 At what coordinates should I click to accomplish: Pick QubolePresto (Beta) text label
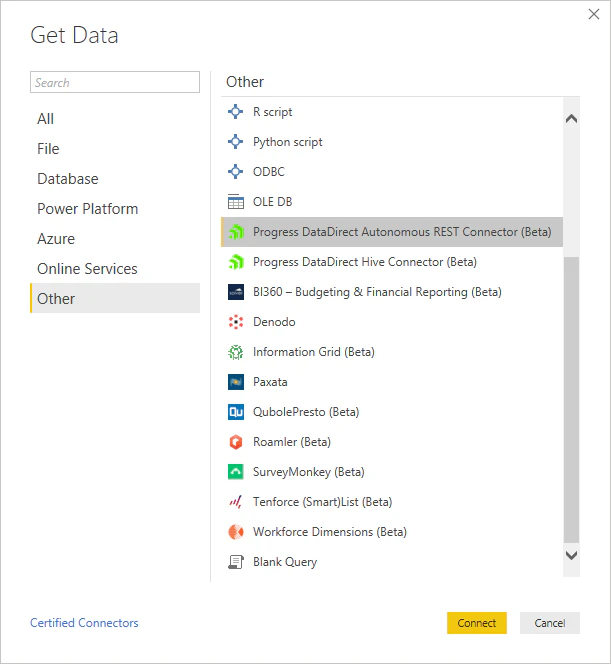click(x=306, y=412)
